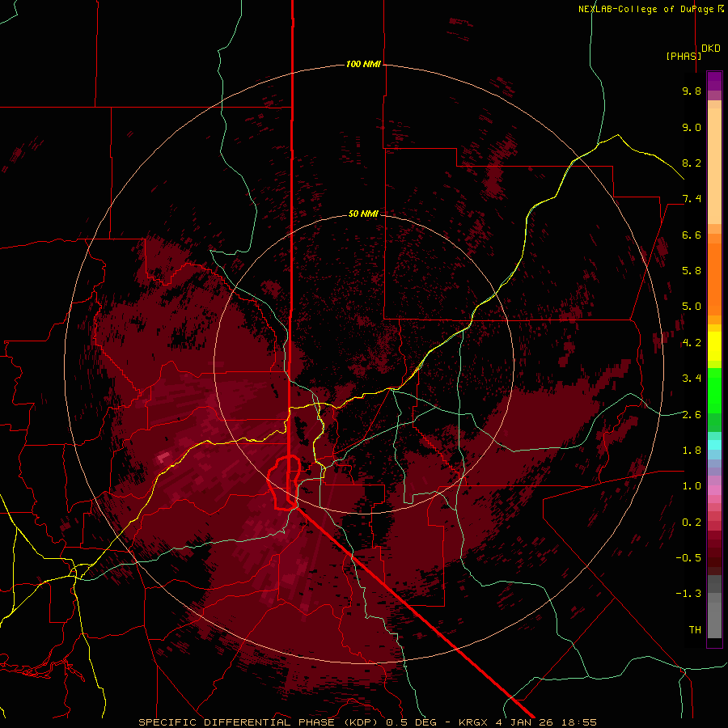
Task: Click the 5.0 value on the color scale
Action: [692, 307]
